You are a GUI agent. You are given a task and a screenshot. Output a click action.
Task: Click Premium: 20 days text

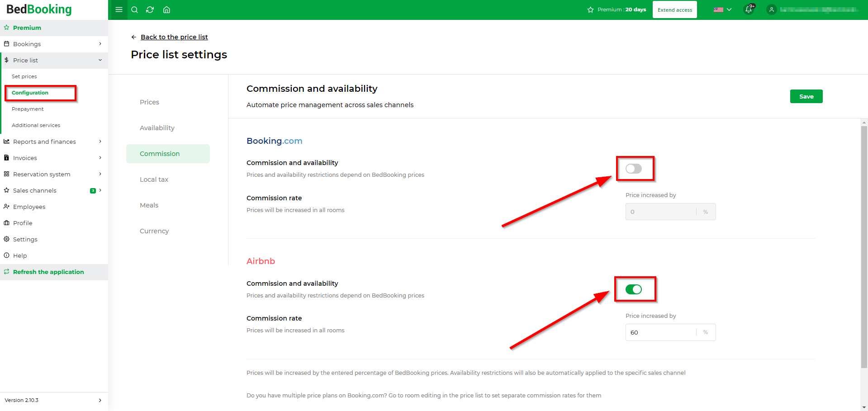pos(621,9)
